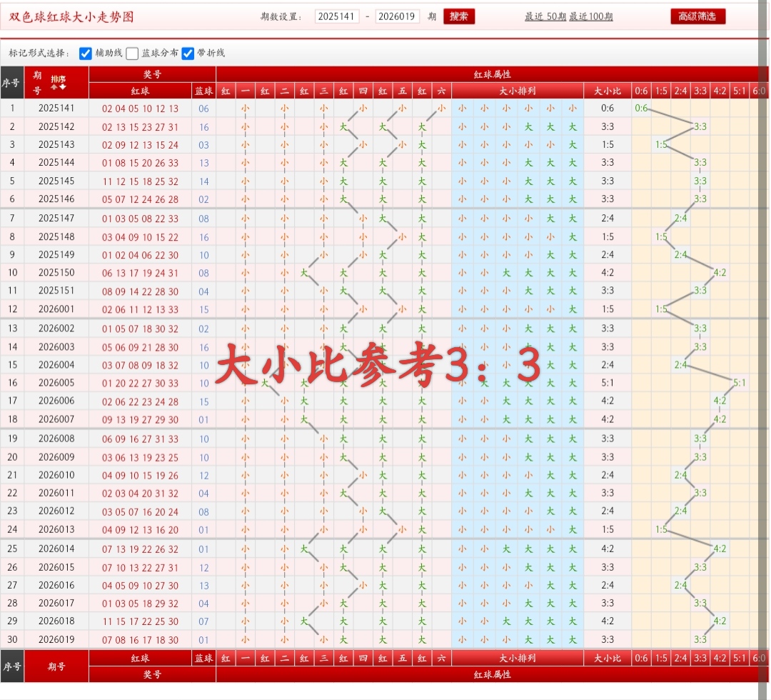The width and height of the screenshot is (771, 700).
Task: Click period number 2025142 in the table
Action: tap(56, 126)
